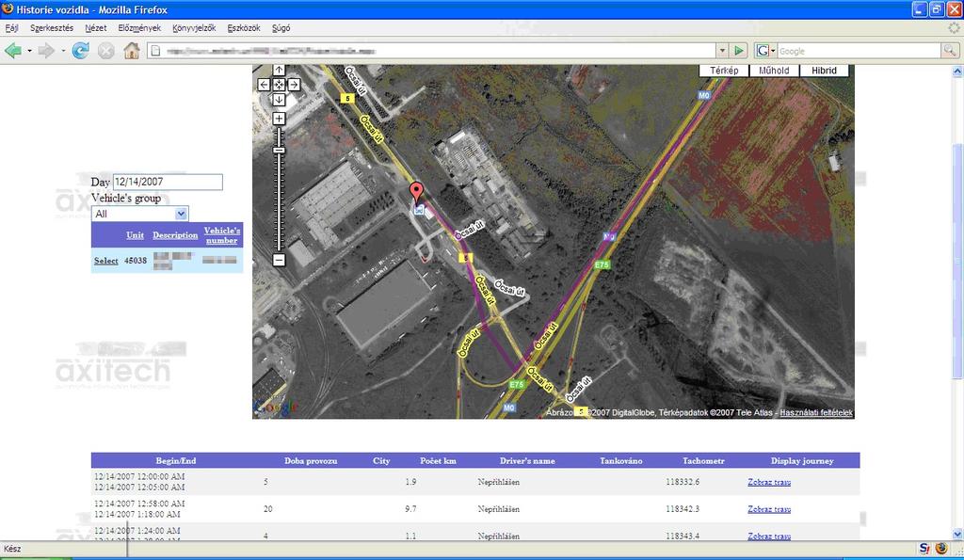Click the Stop loading button
The image size is (964, 560).
105,51
